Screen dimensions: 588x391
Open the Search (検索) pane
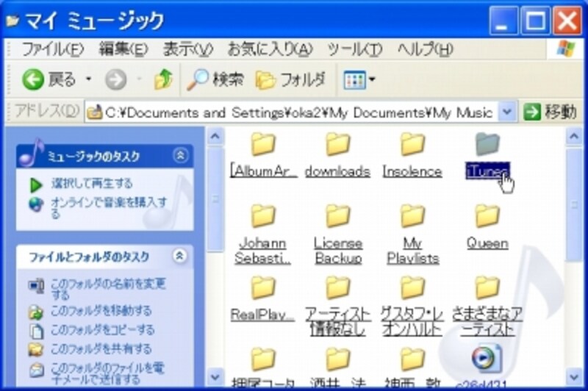click(215, 79)
